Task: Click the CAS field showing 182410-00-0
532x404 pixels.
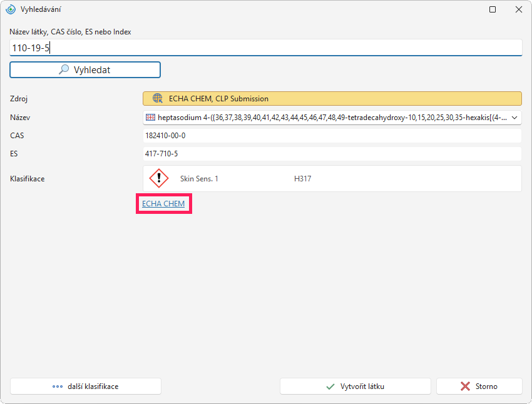Action: (x=332, y=136)
